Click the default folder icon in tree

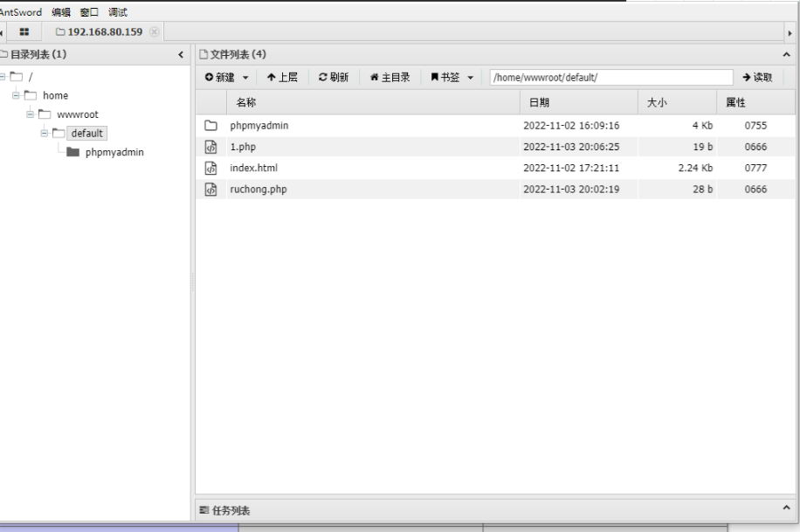59,134
